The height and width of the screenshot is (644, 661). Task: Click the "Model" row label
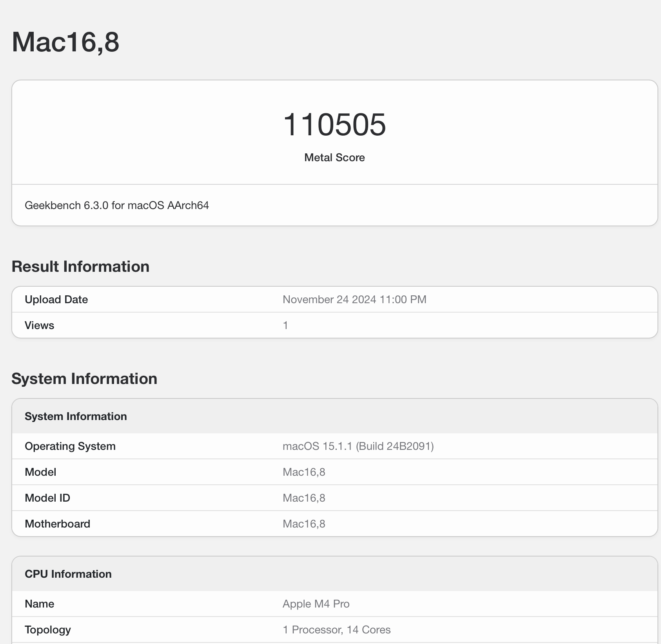(x=40, y=472)
